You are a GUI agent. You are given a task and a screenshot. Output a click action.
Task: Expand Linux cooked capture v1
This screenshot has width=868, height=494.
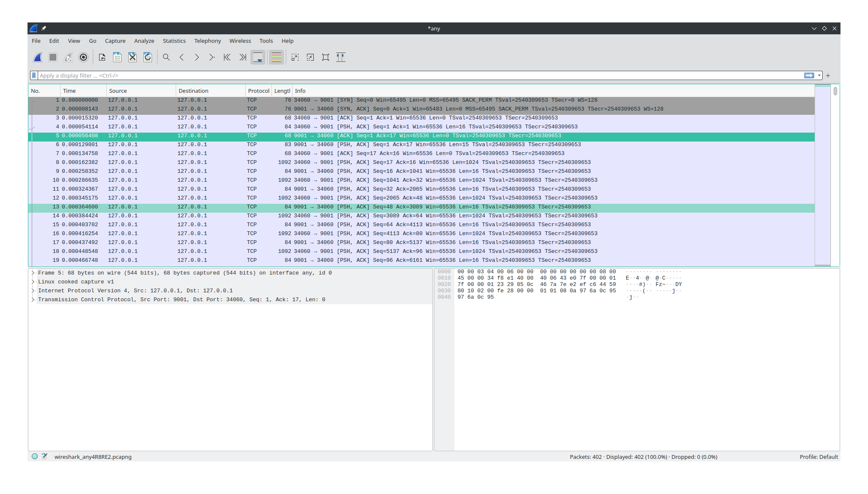33,282
